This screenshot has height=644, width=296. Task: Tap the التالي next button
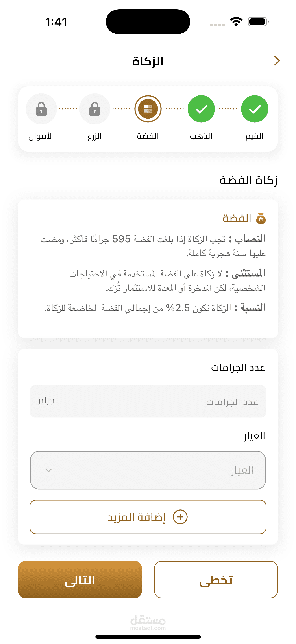pos(80,580)
